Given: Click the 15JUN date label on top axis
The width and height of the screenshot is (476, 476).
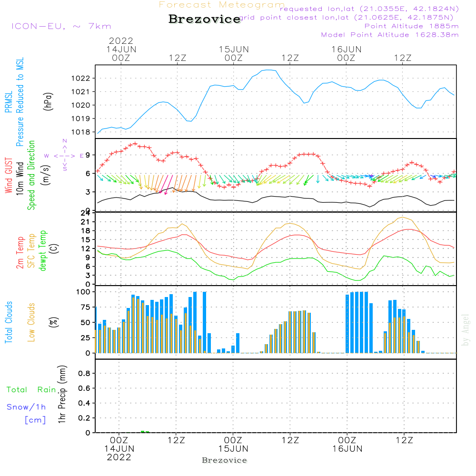Looking at the screenshot, I should pyautogui.click(x=234, y=49).
